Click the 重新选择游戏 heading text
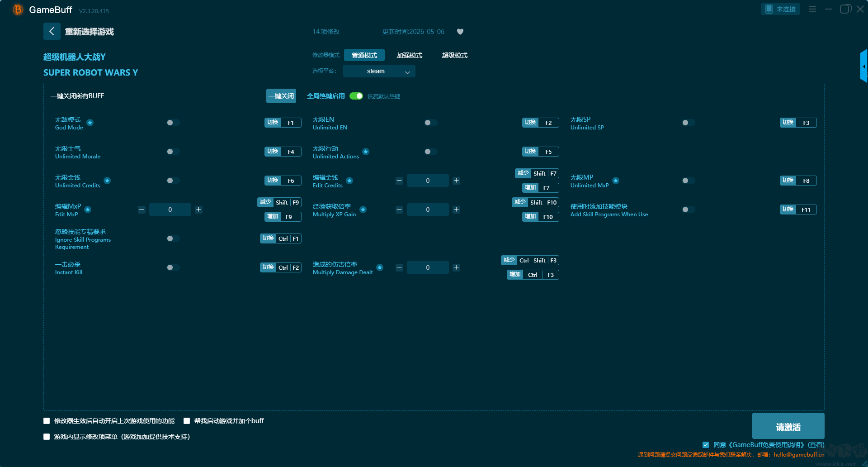 [90, 32]
